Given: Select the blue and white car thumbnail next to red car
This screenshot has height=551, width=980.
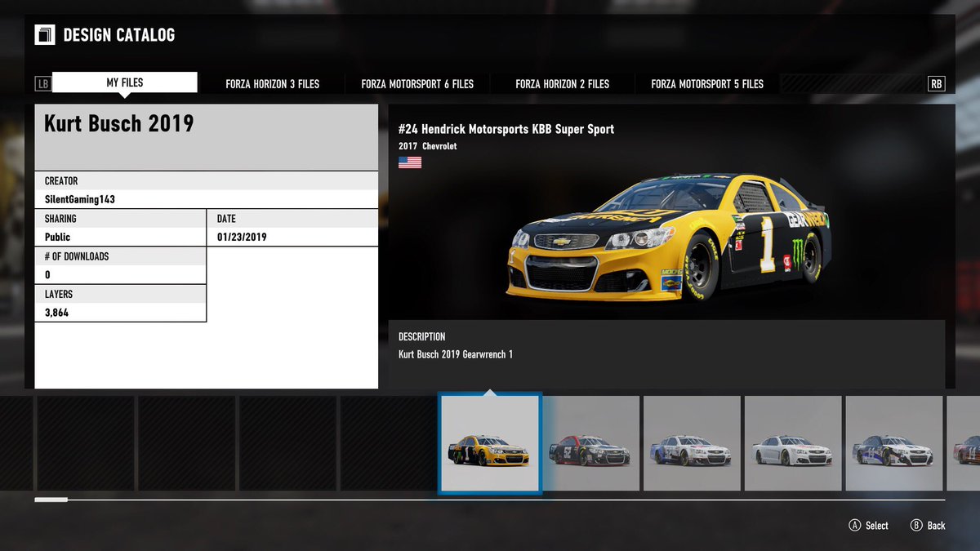Looking at the screenshot, I should pyautogui.click(x=692, y=443).
